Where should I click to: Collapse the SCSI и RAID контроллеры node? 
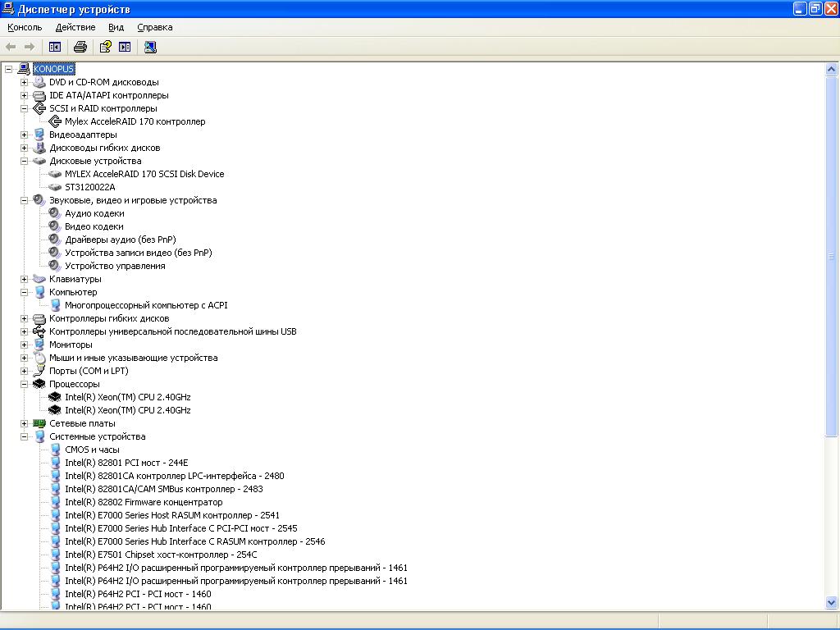point(25,108)
